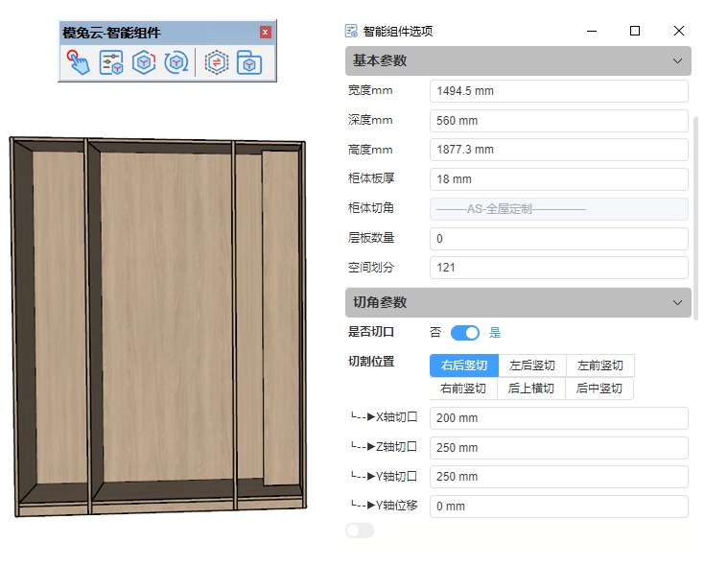Screen dimensions: 728x566
Task: Collapse the 切角参数 section
Action: click(x=677, y=302)
